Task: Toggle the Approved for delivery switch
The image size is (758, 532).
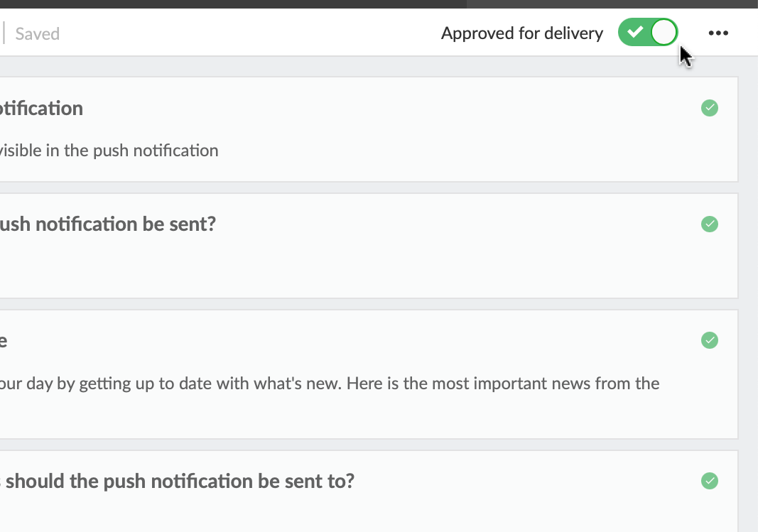Action: [648, 33]
